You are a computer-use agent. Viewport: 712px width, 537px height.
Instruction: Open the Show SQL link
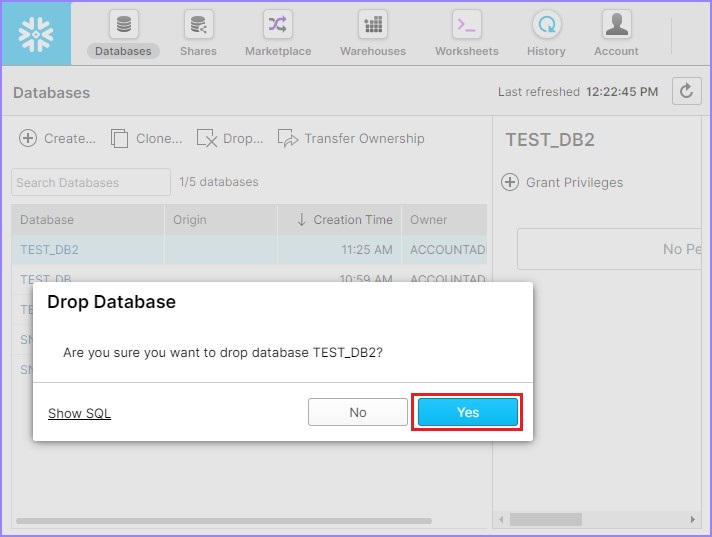pos(79,413)
